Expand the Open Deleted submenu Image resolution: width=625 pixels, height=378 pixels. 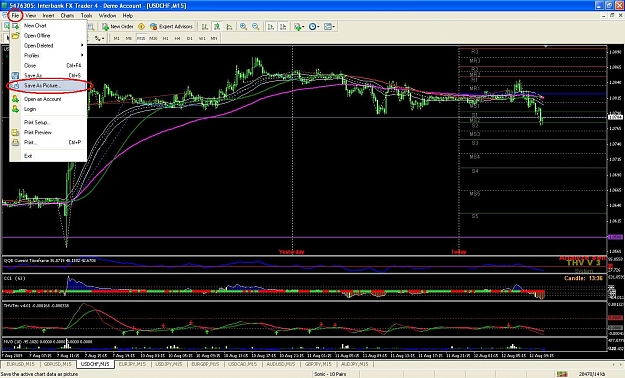[48, 45]
